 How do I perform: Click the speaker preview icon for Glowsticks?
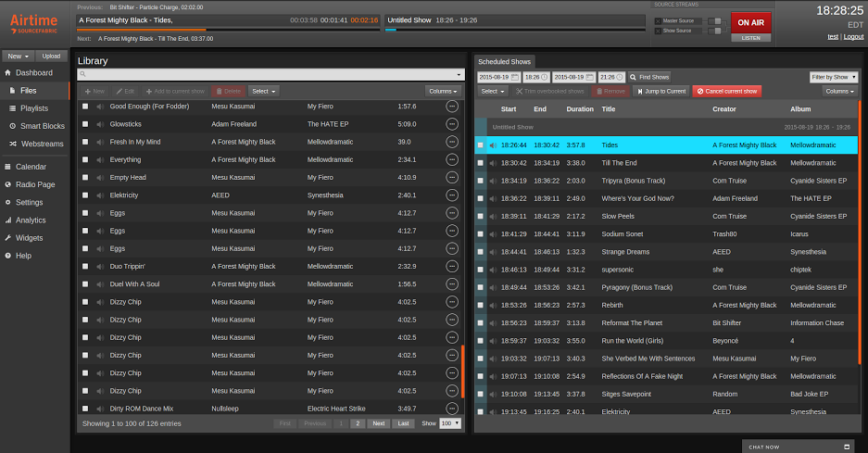[x=100, y=124]
